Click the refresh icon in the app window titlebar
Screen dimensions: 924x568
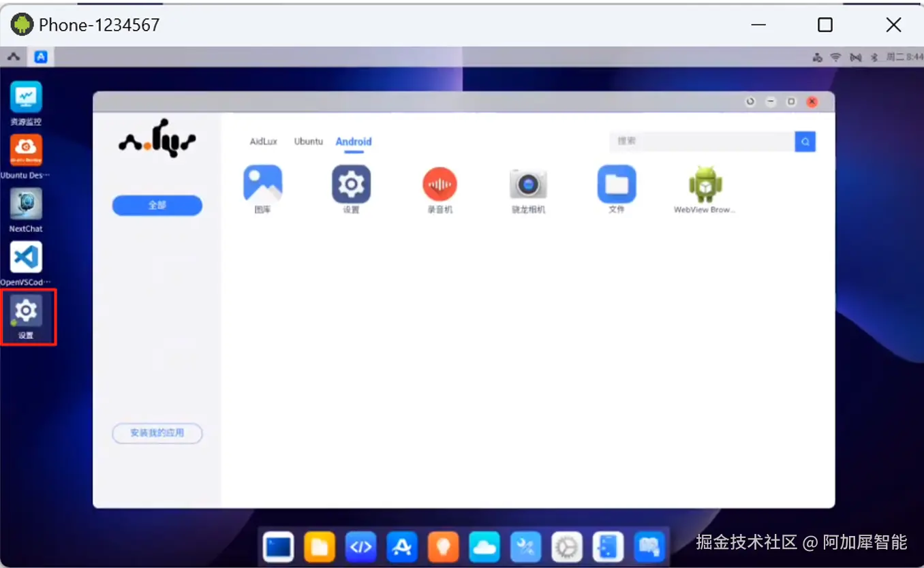click(750, 101)
